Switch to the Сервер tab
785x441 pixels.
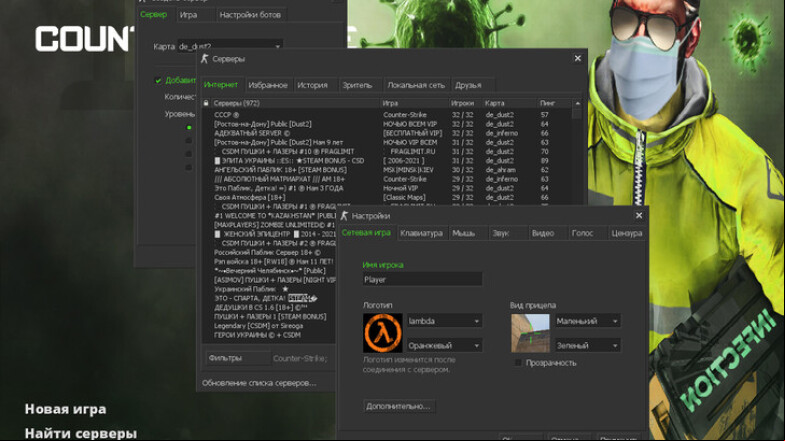point(154,15)
